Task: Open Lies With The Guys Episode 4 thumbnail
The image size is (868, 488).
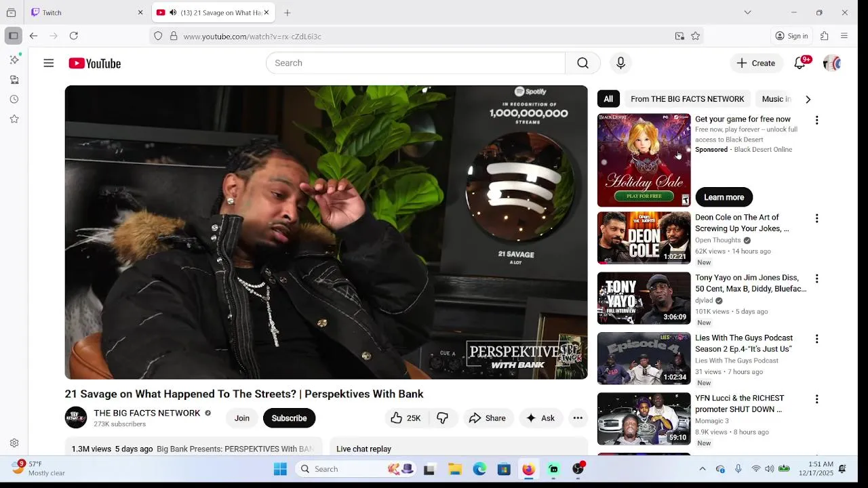Action: tap(644, 359)
